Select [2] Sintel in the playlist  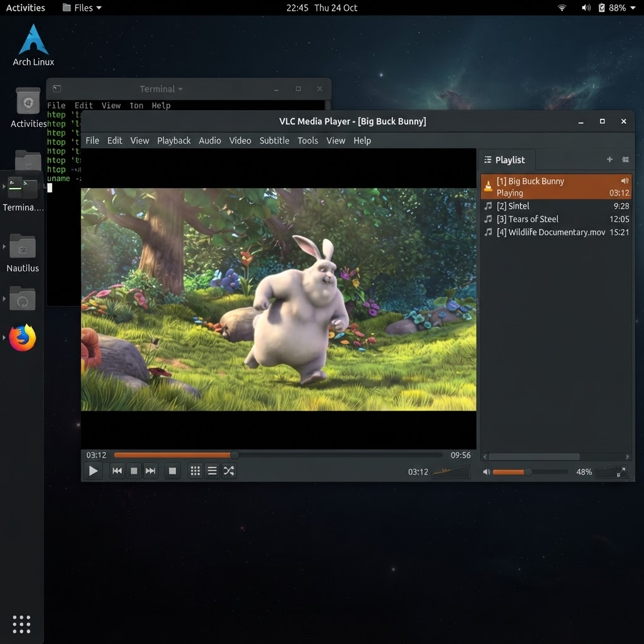coord(556,206)
